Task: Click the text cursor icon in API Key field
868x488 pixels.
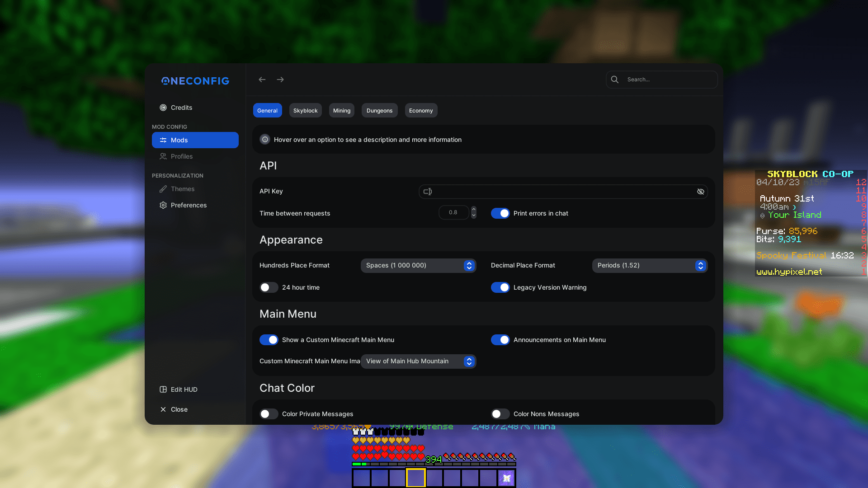Action: (428, 192)
